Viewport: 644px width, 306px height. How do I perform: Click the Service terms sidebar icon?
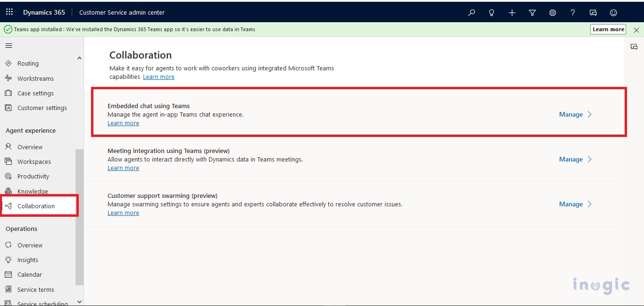tap(8, 289)
